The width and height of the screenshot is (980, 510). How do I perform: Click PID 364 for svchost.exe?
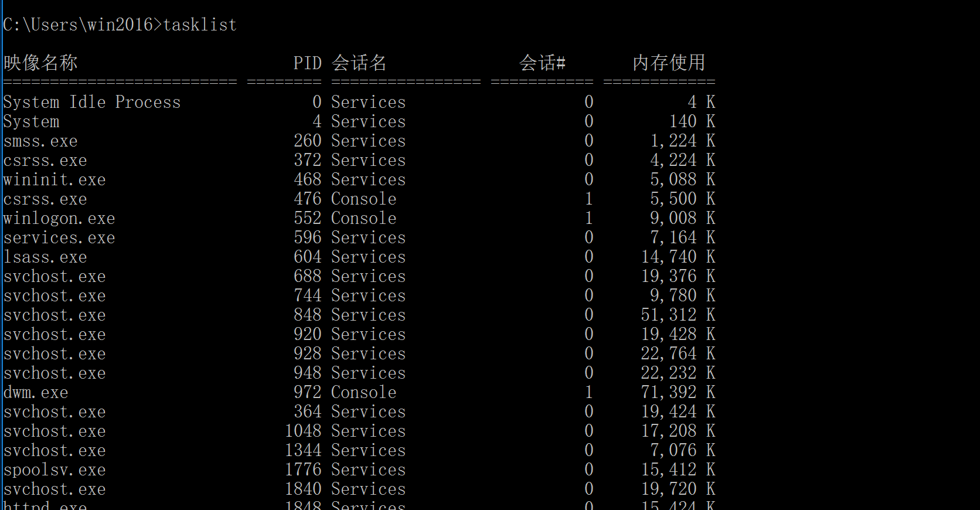(x=308, y=412)
